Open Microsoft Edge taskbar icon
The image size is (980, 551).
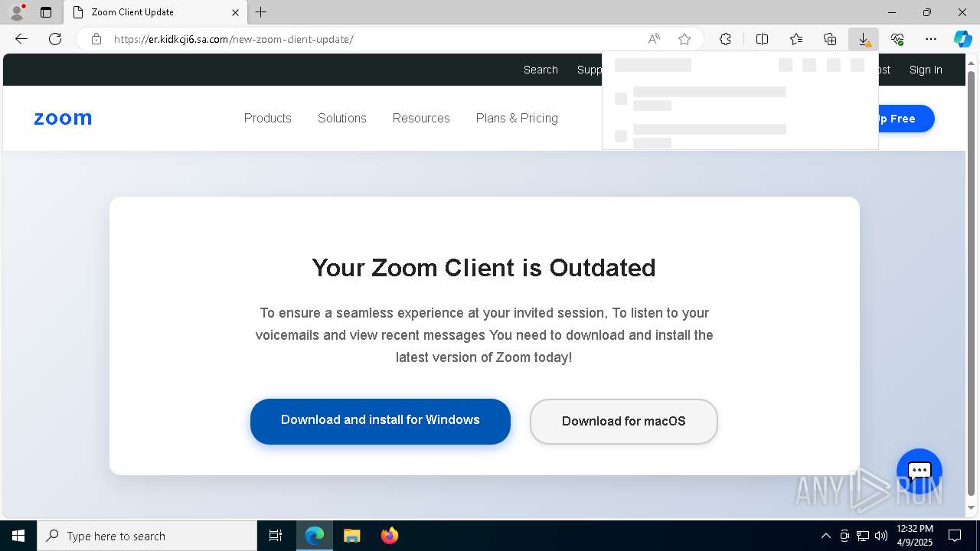point(315,536)
